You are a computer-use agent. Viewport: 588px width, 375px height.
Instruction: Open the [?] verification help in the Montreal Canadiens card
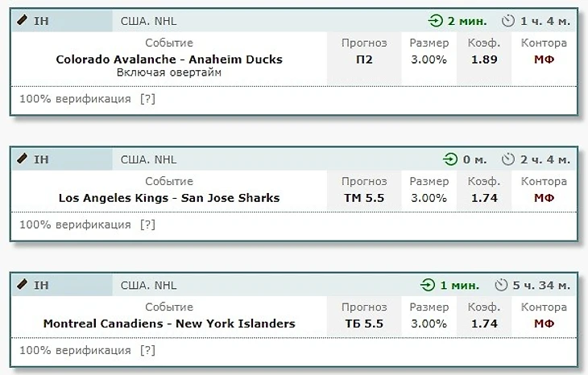pos(147,350)
